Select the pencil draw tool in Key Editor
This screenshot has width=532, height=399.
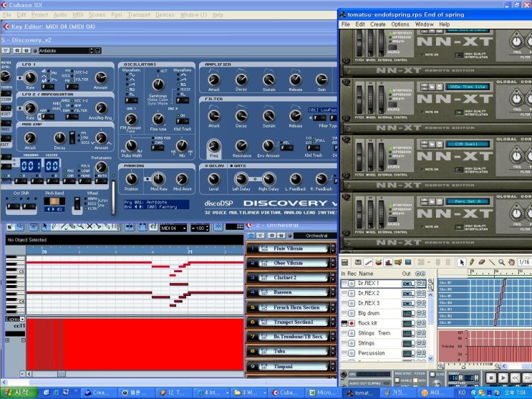(54, 226)
